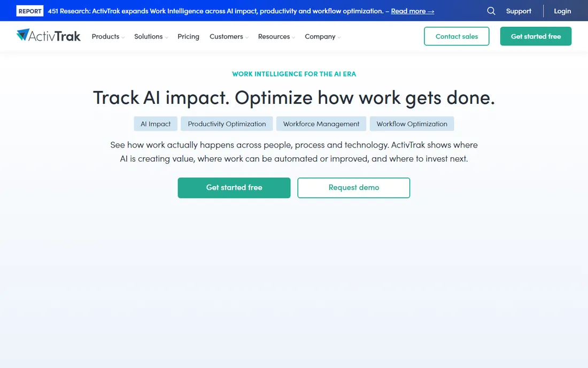Select the AI Impact tag
Image resolution: width=588 pixels, height=368 pixels.
[156, 124]
